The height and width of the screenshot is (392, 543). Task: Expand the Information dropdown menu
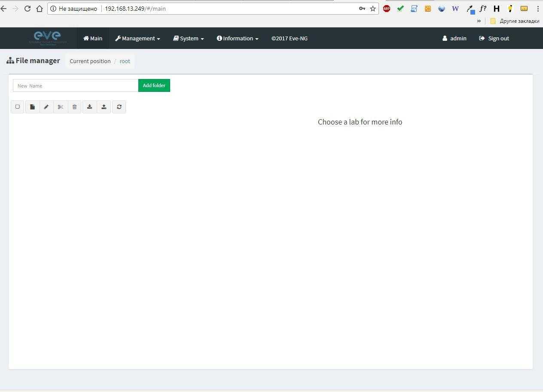pyautogui.click(x=238, y=38)
